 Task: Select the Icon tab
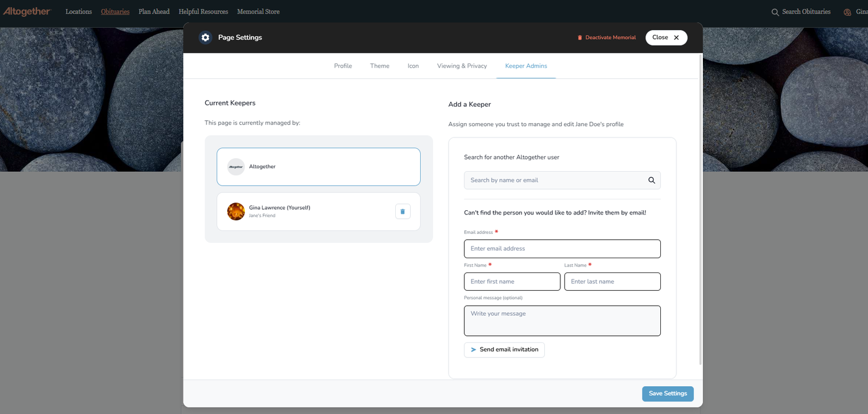(x=413, y=66)
